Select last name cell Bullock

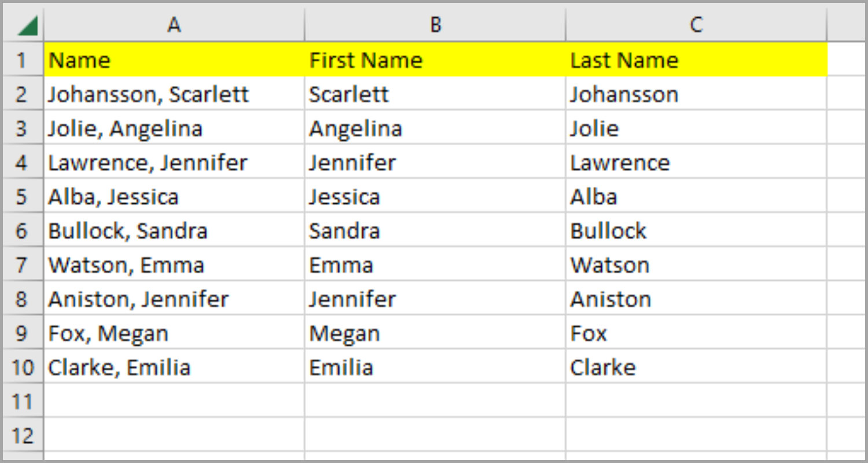click(x=696, y=231)
